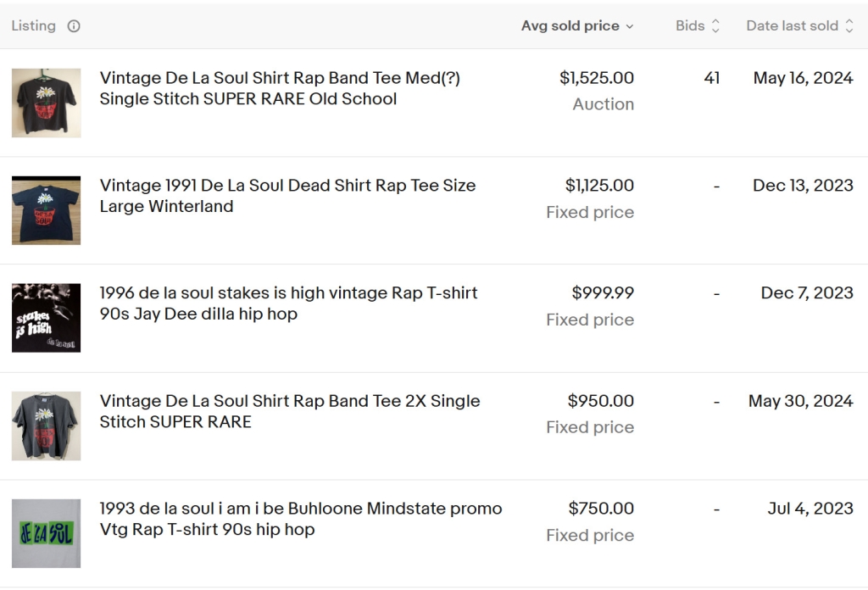Open the Buhloone Mindstate promo shirt thumbnail
The image size is (868, 590).
47,533
